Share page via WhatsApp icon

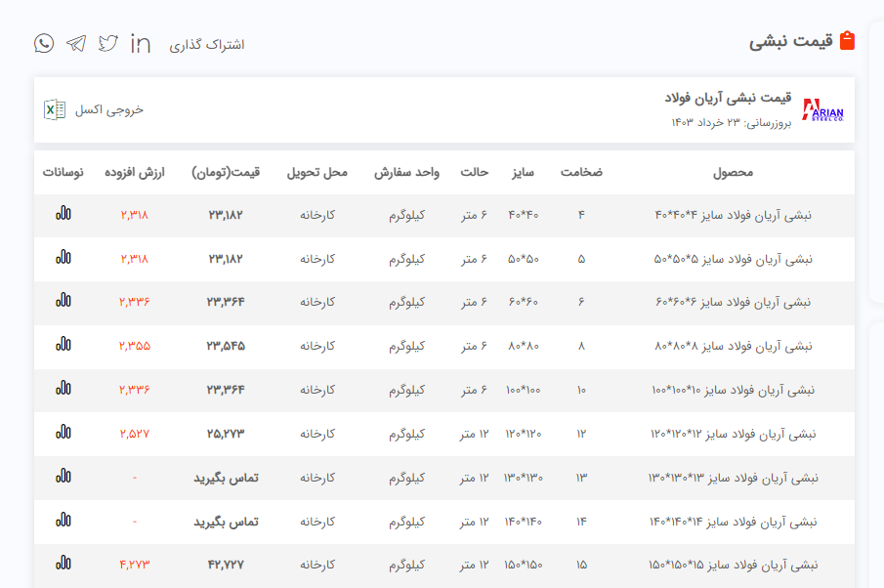pos(44,43)
